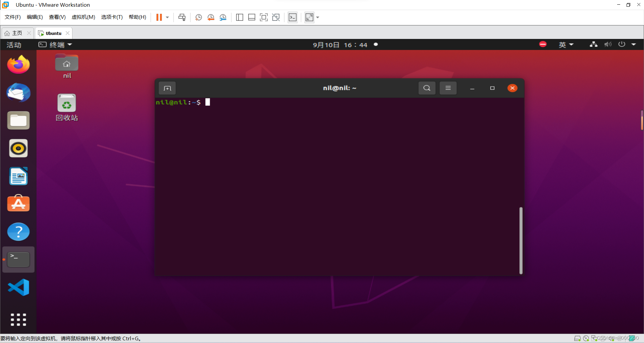This screenshot has width=644, height=343.
Task: Launch Rhythmbox music player
Action: pos(18,148)
